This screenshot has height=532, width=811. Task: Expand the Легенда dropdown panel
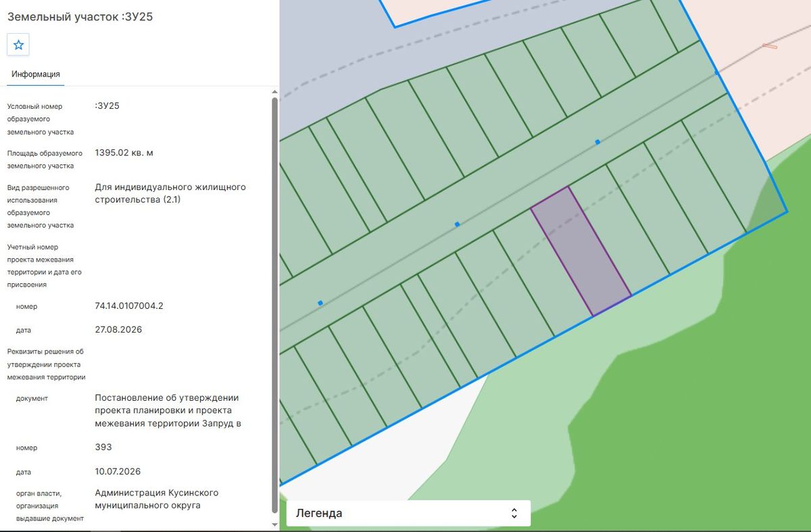408,513
